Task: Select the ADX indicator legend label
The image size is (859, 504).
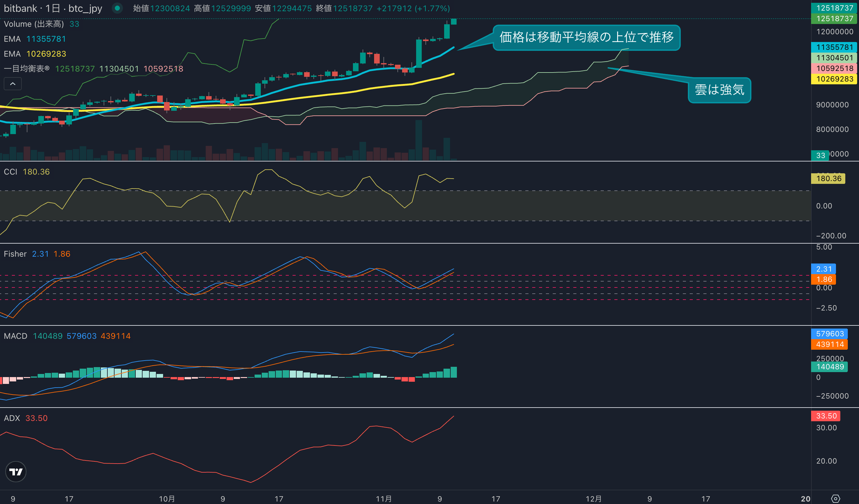Action: click(12, 418)
